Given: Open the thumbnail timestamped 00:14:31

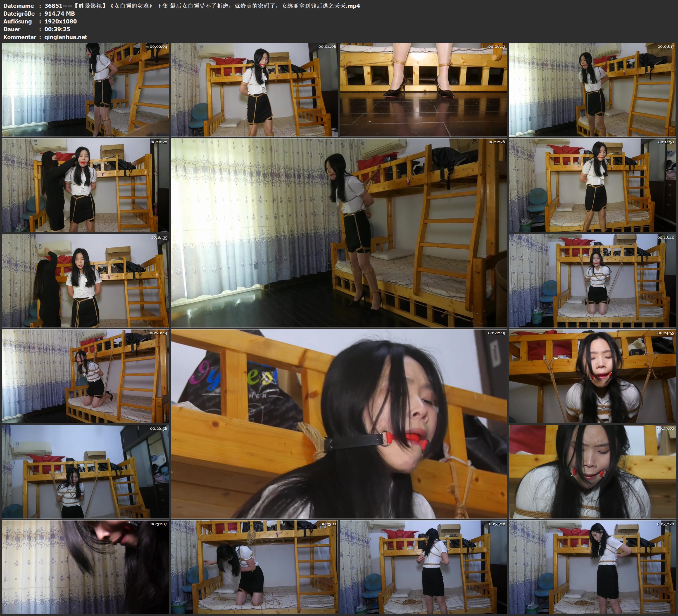Looking at the screenshot, I should click(592, 185).
